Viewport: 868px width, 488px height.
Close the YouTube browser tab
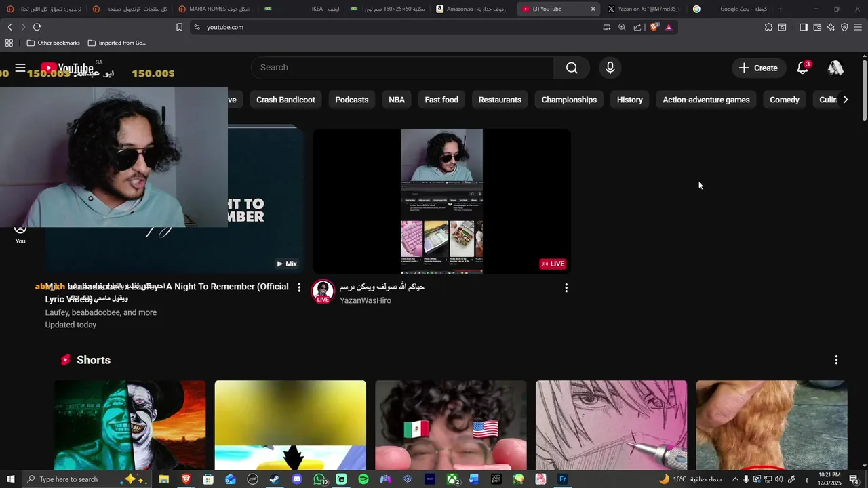593,9
